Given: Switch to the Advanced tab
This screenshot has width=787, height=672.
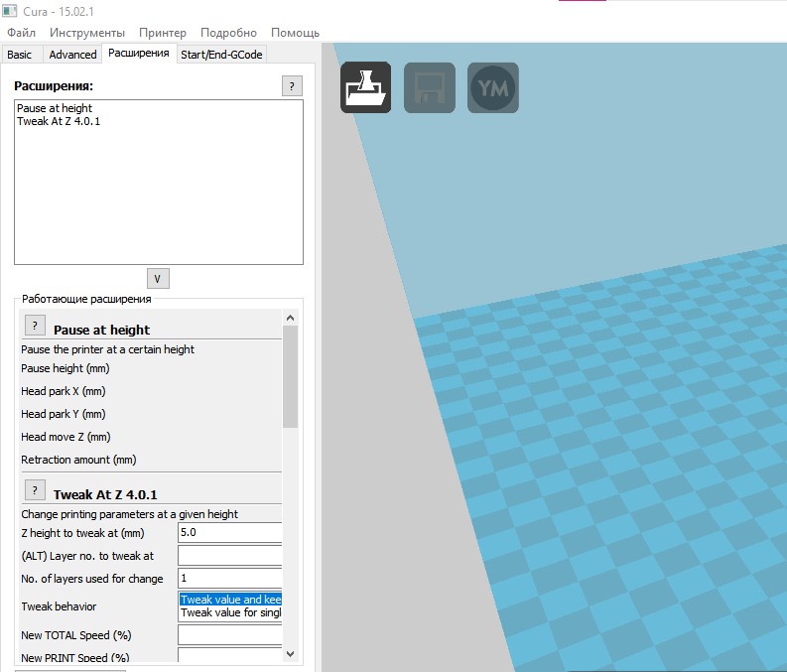Looking at the screenshot, I should tap(73, 55).
